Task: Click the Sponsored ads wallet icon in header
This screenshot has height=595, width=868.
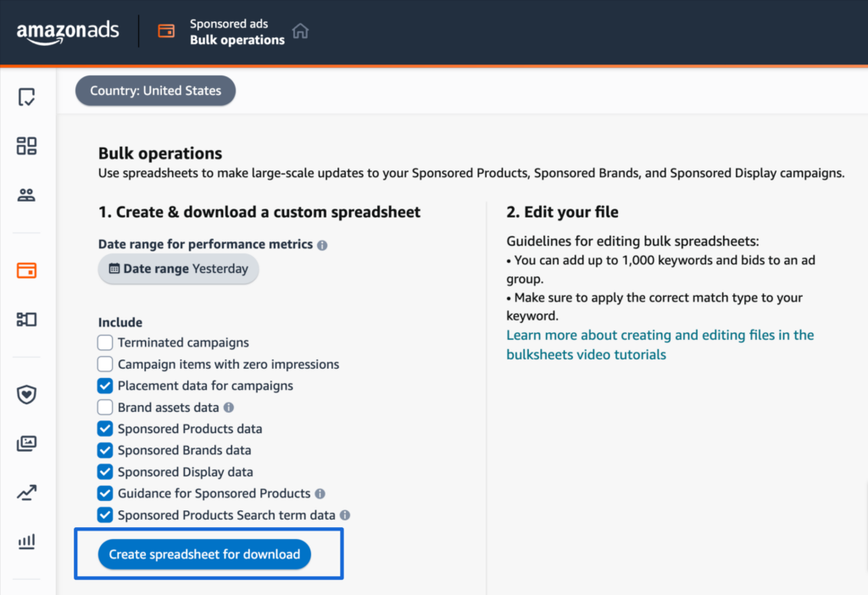Action: pyautogui.click(x=166, y=31)
